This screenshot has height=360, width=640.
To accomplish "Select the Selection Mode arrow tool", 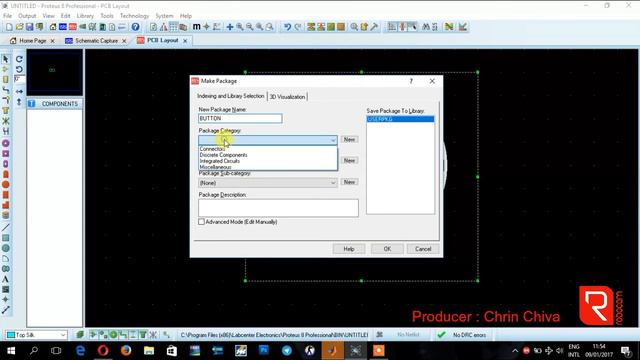I will pyautogui.click(x=6, y=59).
